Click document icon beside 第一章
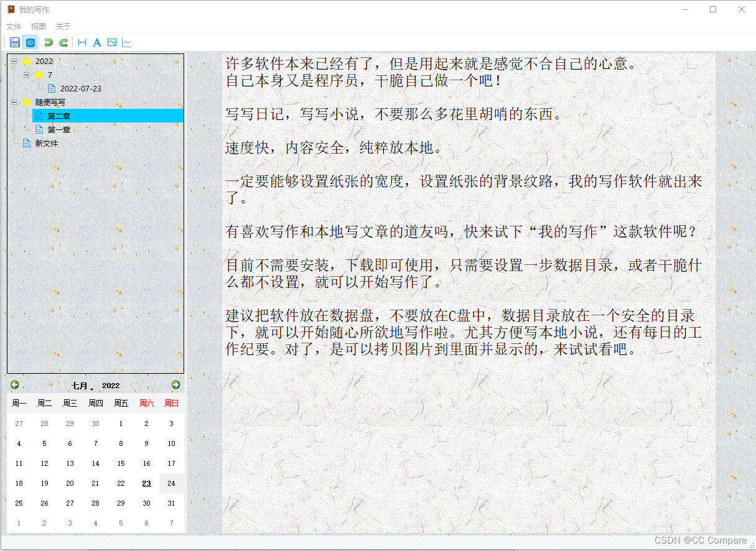756x551 pixels. (x=39, y=129)
